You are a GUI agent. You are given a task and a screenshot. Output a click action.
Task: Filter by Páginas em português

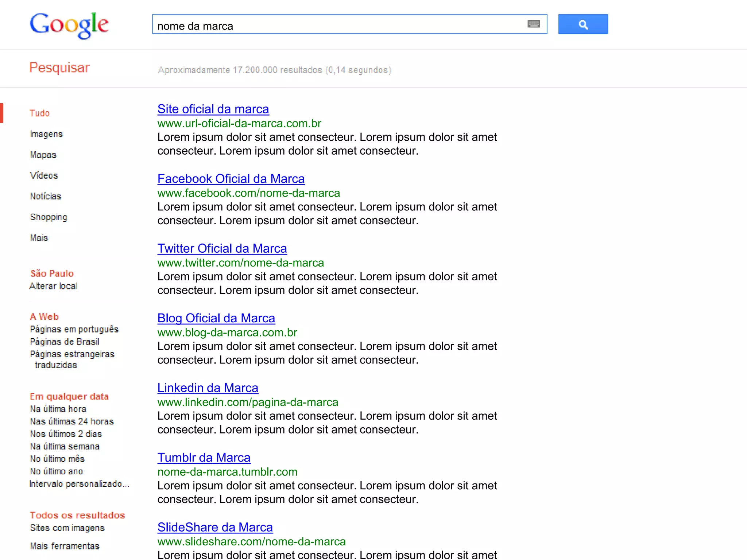pyautogui.click(x=74, y=330)
